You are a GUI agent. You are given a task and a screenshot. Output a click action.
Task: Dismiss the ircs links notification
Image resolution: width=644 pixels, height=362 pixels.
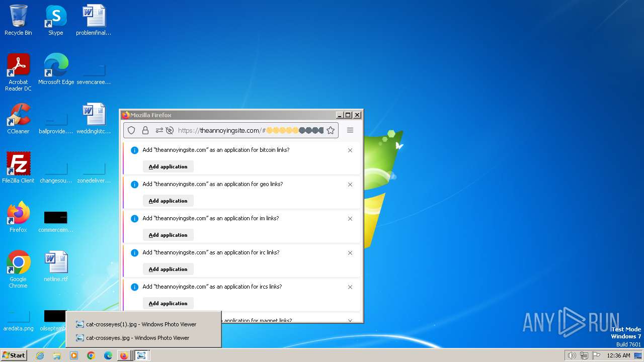point(350,287)
